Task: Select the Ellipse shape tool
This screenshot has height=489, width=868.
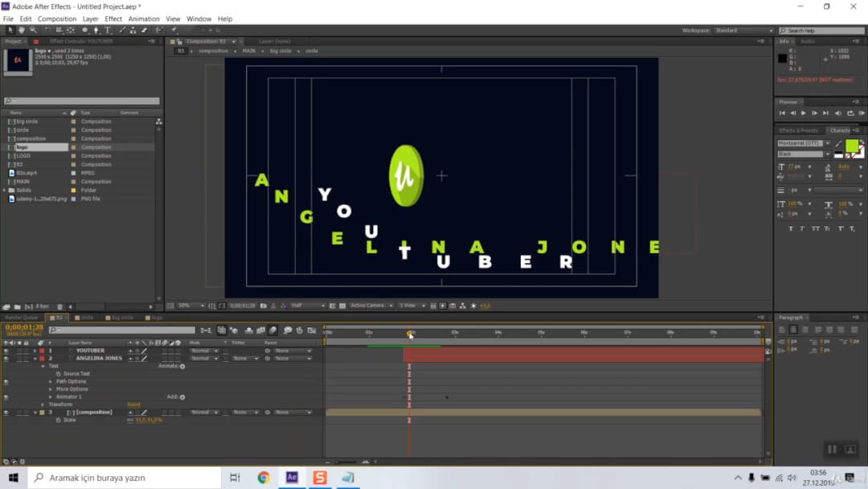Action: 84,31
